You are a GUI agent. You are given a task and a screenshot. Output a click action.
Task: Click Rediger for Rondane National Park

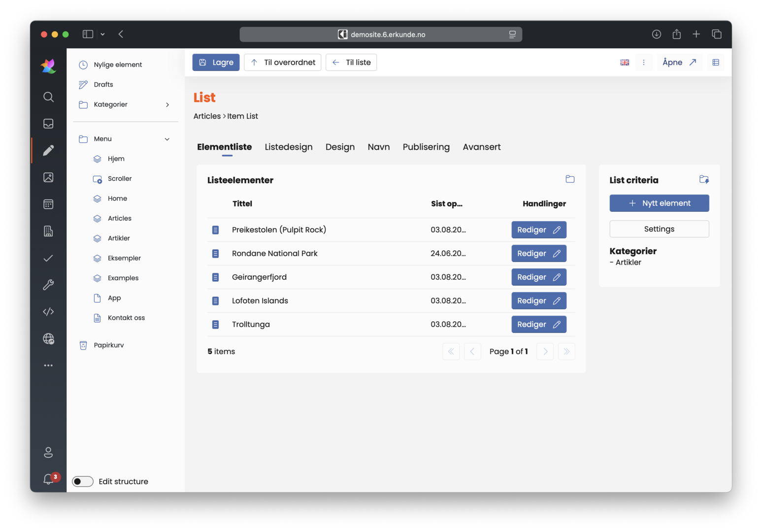pos(539,254)
